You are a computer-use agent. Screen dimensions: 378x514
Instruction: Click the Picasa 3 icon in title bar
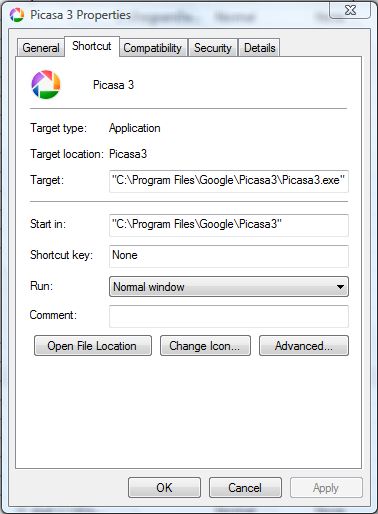point(17,15)
